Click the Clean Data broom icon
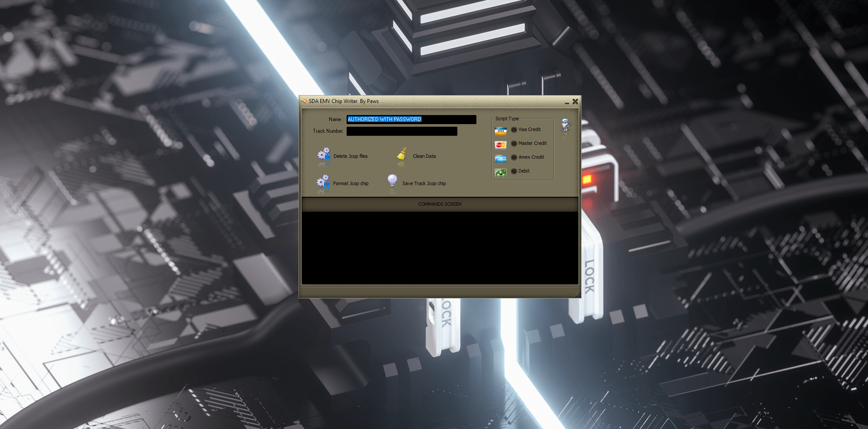The image size is (868, 429). 402,155
